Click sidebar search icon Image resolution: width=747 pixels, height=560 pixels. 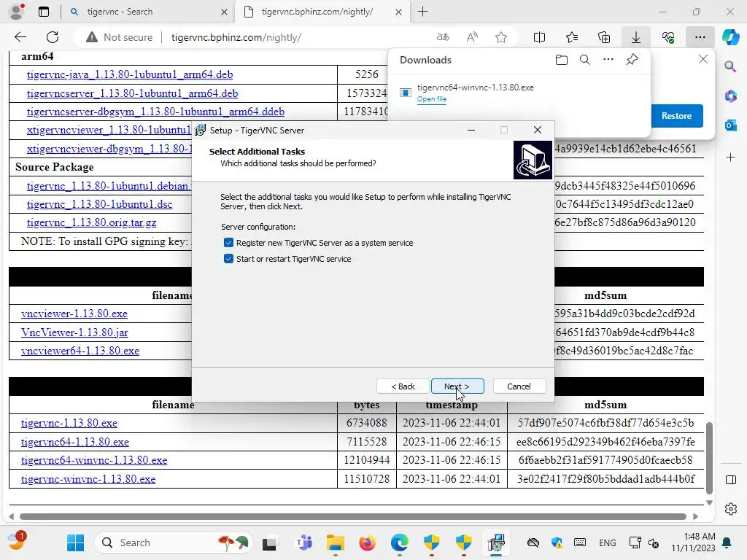click(x=730, y=66)
